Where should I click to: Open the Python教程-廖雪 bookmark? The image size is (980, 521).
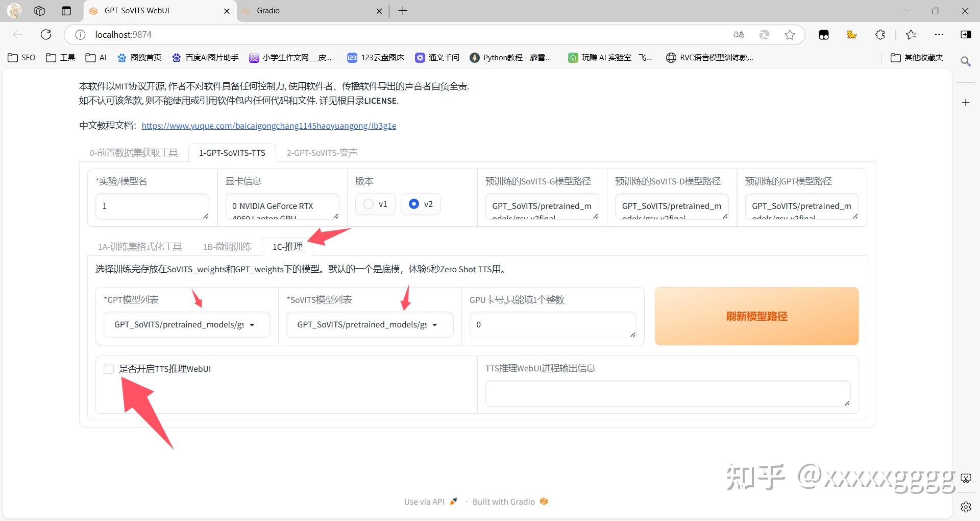[x=511, y=57]
